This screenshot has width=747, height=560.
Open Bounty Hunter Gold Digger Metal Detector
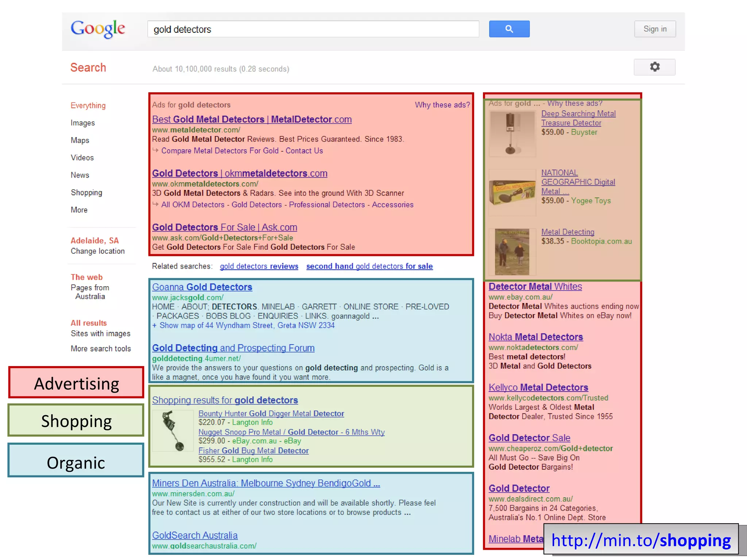271,413
